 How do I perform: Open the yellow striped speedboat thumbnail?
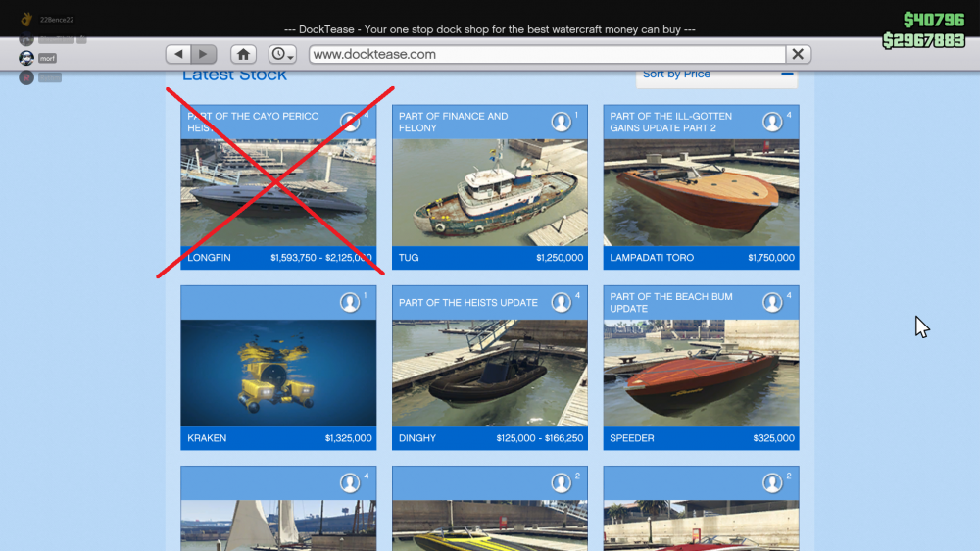click(x=490, y=526)
